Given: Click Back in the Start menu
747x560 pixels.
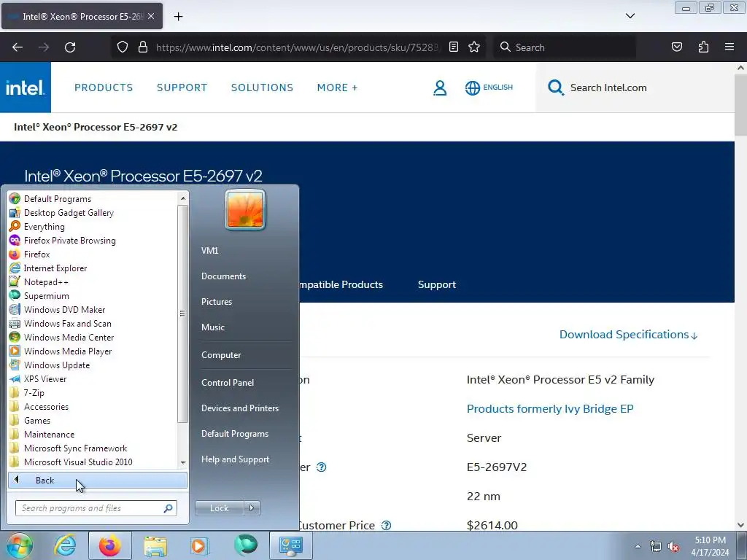Looking at the screenshot, I should pyautogui.click(x=98, y=480).
